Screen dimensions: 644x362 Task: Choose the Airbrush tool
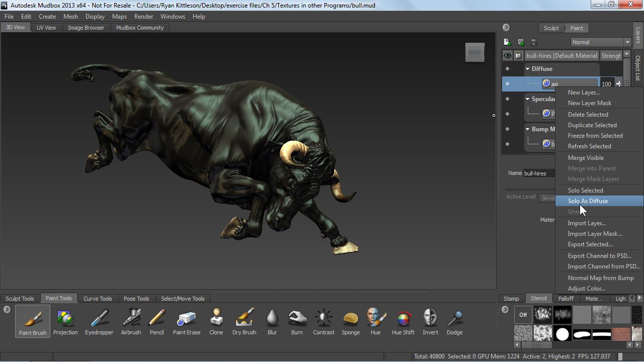[x=131, y=322]
